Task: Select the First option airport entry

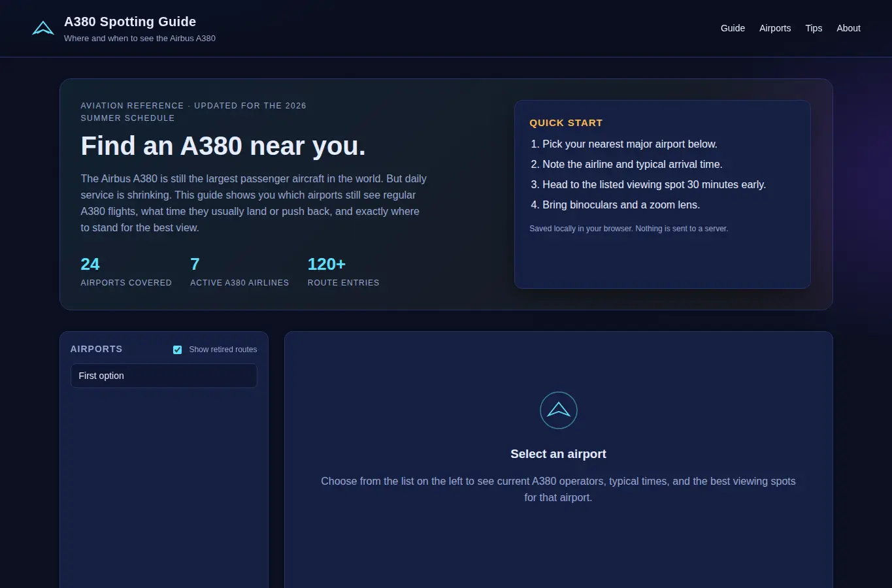Action: (x=164, y=376)
